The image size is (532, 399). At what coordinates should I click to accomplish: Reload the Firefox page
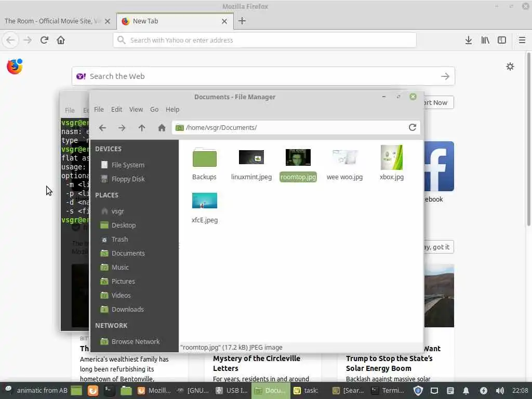(44, 40)
